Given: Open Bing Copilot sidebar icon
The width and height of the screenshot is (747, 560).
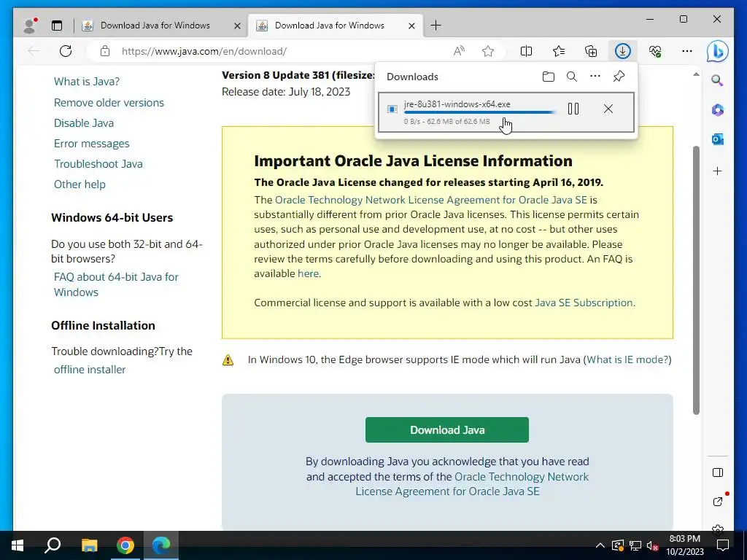Looking at the screenshot, I should pos(718,51).
